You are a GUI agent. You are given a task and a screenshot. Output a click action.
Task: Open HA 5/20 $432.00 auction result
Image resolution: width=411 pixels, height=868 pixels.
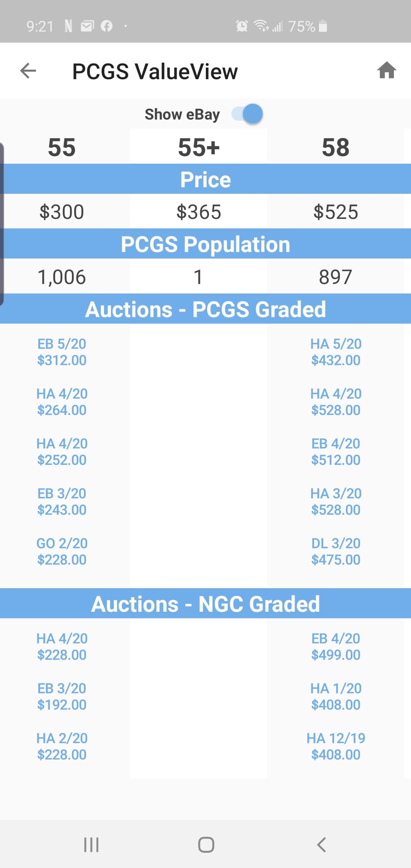click(335, 352)
